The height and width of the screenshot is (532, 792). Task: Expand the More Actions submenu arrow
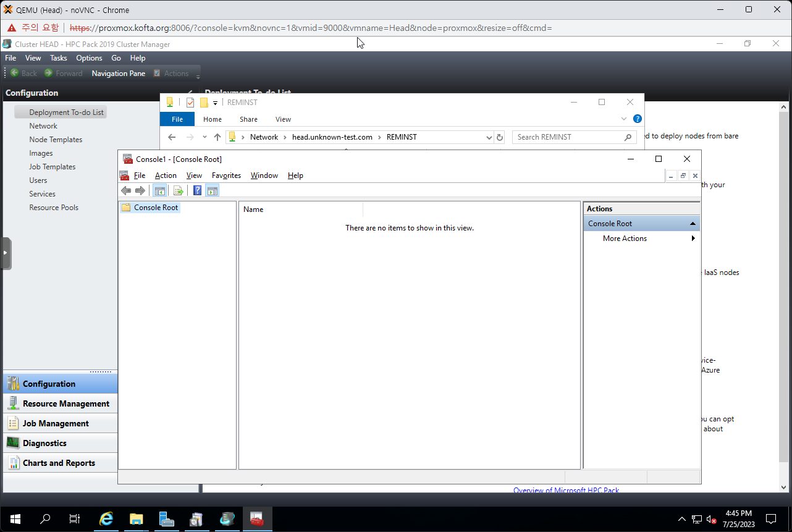point(693,239)
